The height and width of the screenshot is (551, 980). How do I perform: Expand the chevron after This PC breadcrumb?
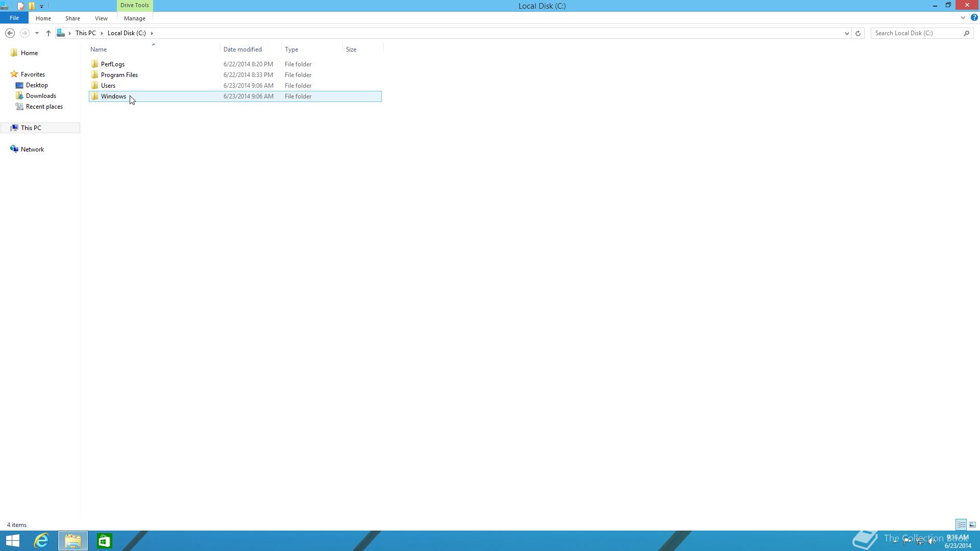click(x=102, y=33)
